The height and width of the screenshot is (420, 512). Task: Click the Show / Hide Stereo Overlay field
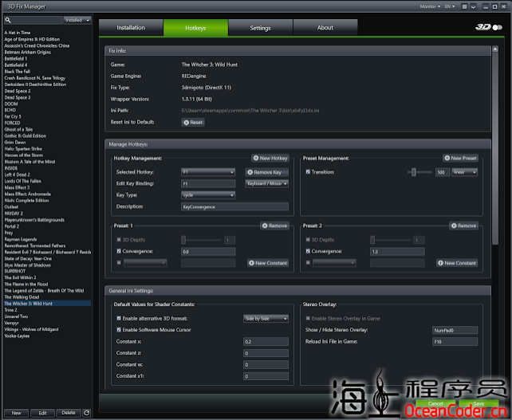coord(455,330)
